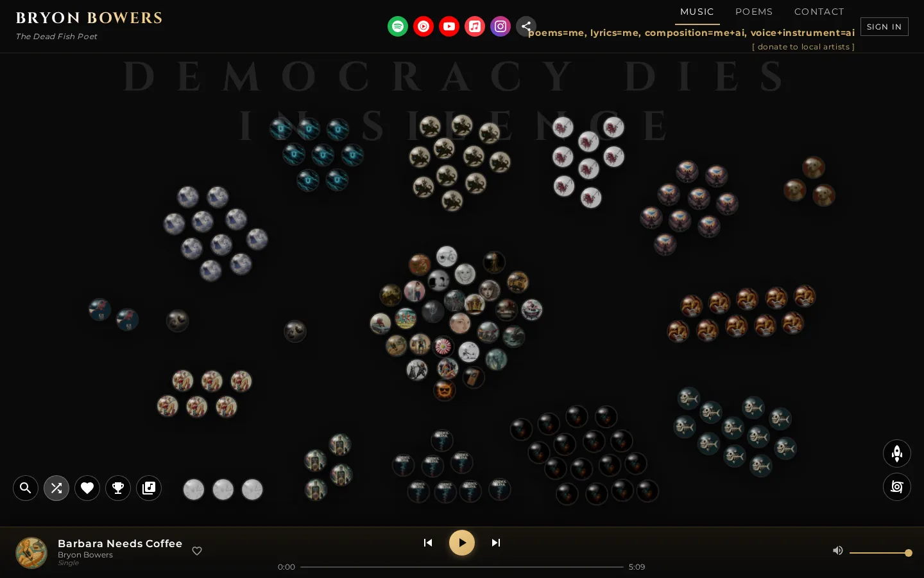
Task: Click the 0:00 elapsed time
Action: (286, 567)
